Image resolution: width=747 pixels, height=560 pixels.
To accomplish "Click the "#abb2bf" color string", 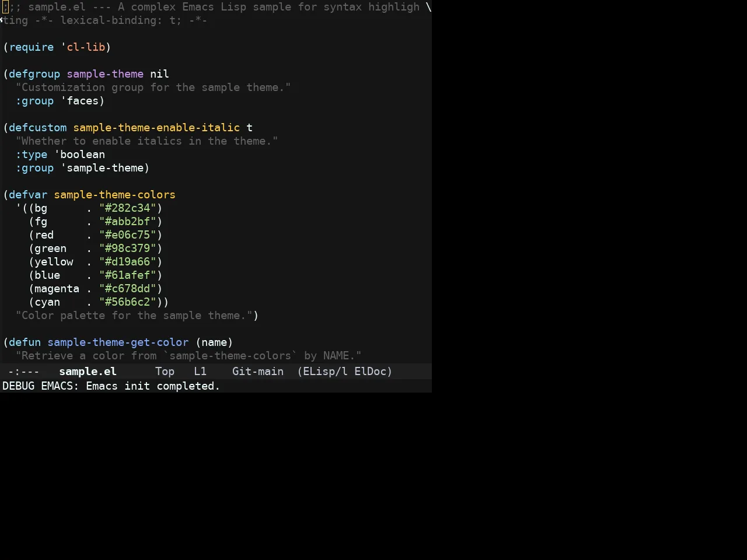I will click(128, 222).
